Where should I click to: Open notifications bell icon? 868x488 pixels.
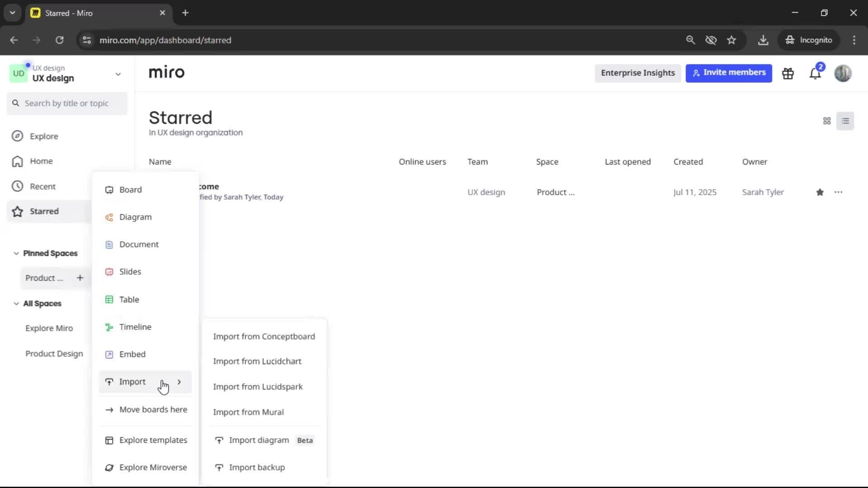point(816,73)
